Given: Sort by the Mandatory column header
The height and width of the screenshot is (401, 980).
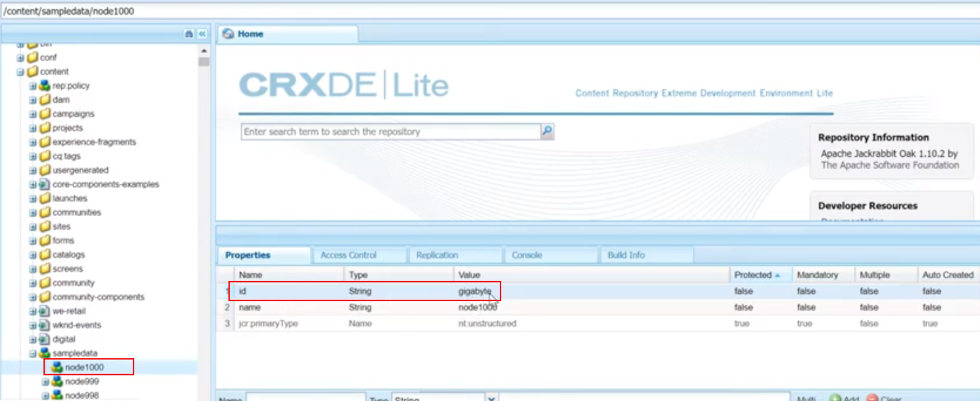Looking at the screenshot, I should coord(823,275).
